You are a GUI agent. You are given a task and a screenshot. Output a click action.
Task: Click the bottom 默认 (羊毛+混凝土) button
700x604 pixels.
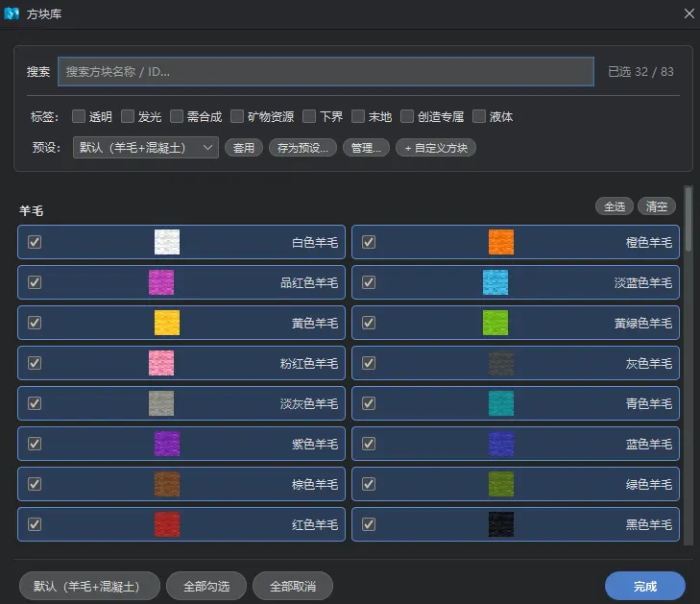89,586
